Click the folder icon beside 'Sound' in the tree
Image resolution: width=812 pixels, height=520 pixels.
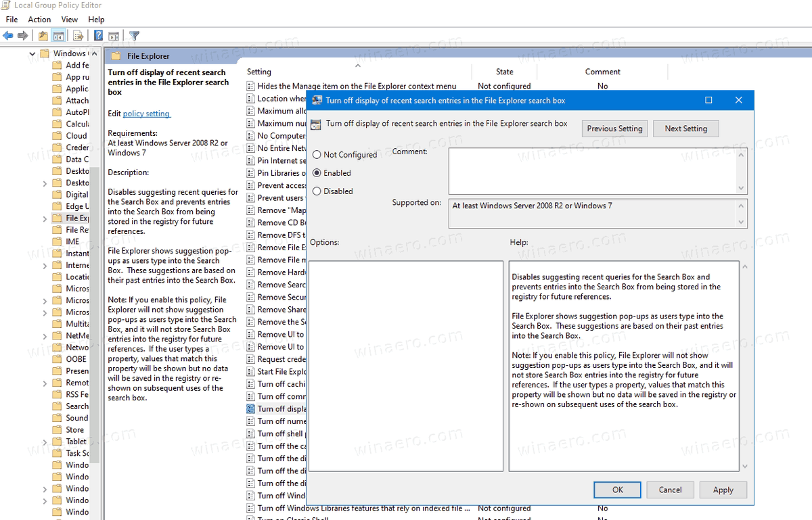58,418
